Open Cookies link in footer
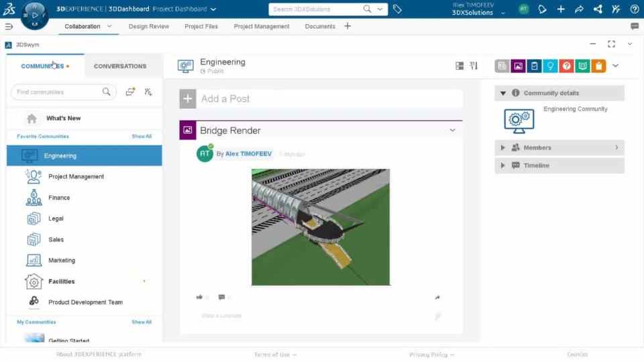 (x=578, y=354)
